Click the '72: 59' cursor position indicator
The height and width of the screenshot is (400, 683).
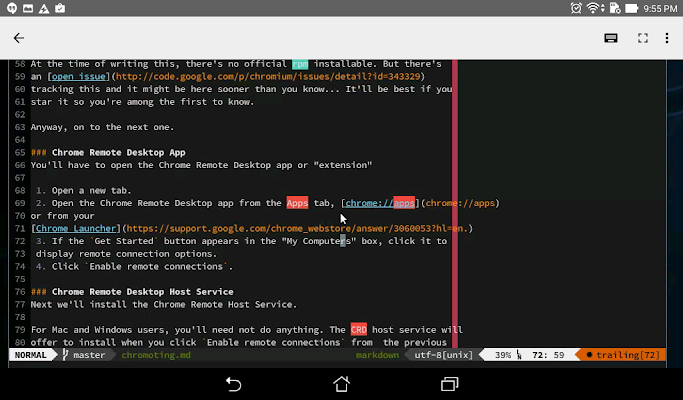click(x=548, y=355)
